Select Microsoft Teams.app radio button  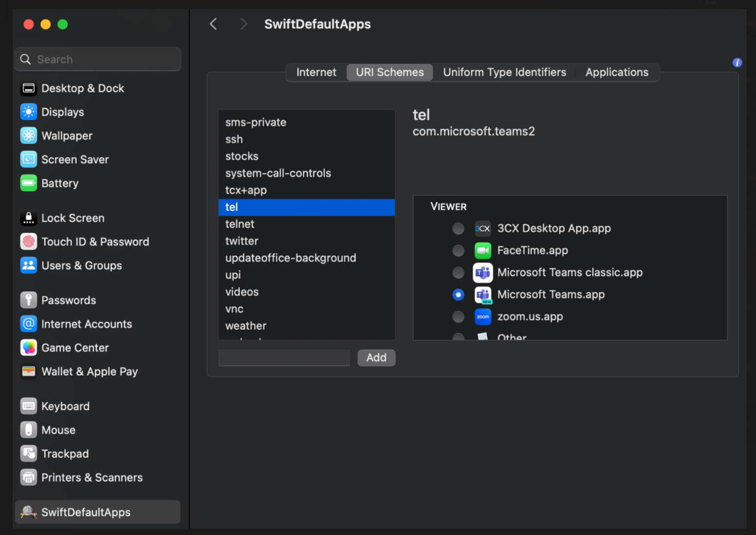458,295
